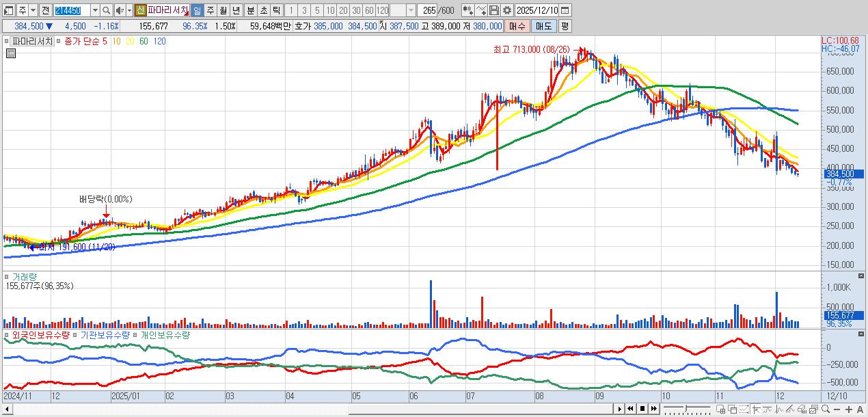
Task: Expand the speaker options dropdown arrow
Action: [x=128, y=11]
